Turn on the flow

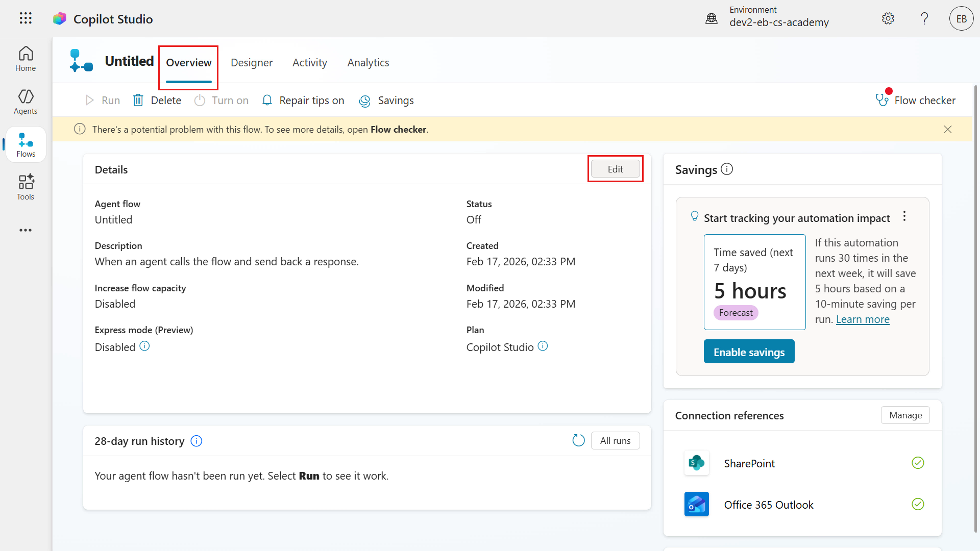[222, 101]
